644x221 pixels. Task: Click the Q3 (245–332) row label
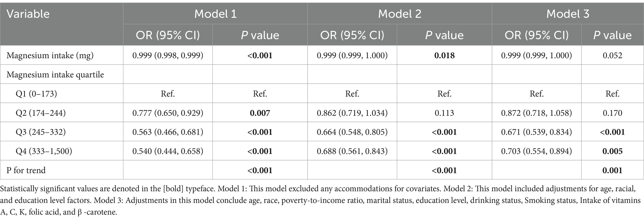coord(41,132)
